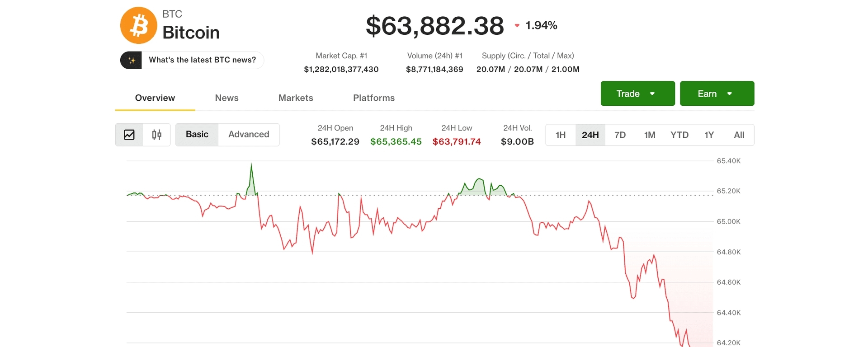This screenshot has width=868, height=347.
Task: Open the News tab
Action: tap(226, 98)
